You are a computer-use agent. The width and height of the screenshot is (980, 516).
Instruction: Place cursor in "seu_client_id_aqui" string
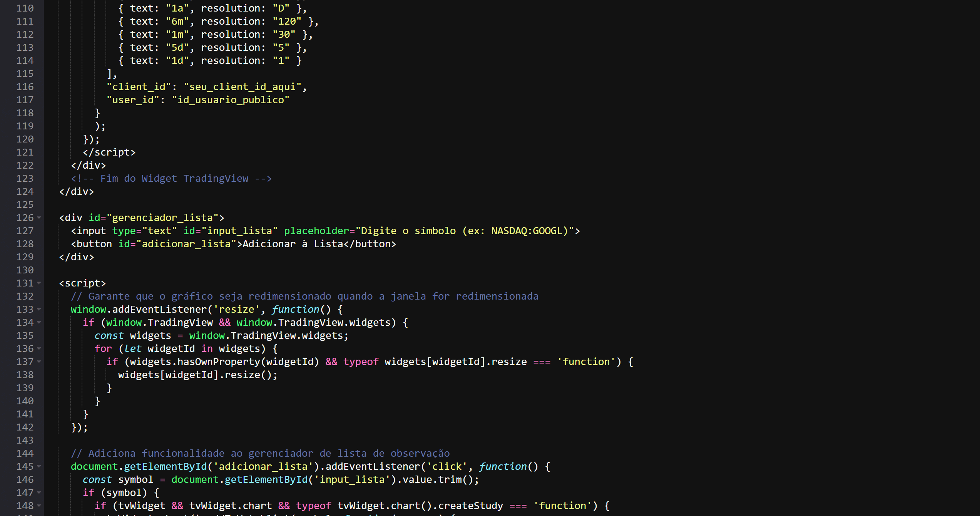click(x=242, y=87)
